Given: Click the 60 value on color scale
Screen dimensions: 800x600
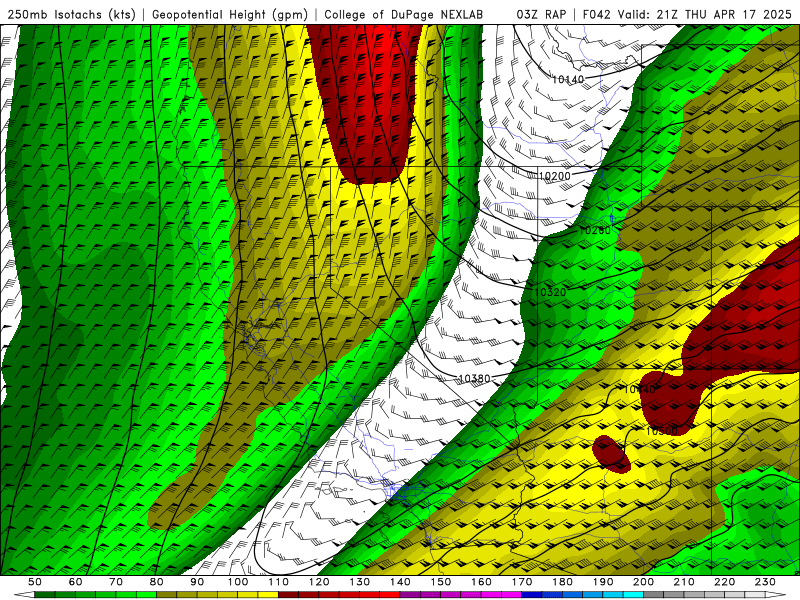Looking at the screenshot, I should point(75,582).
